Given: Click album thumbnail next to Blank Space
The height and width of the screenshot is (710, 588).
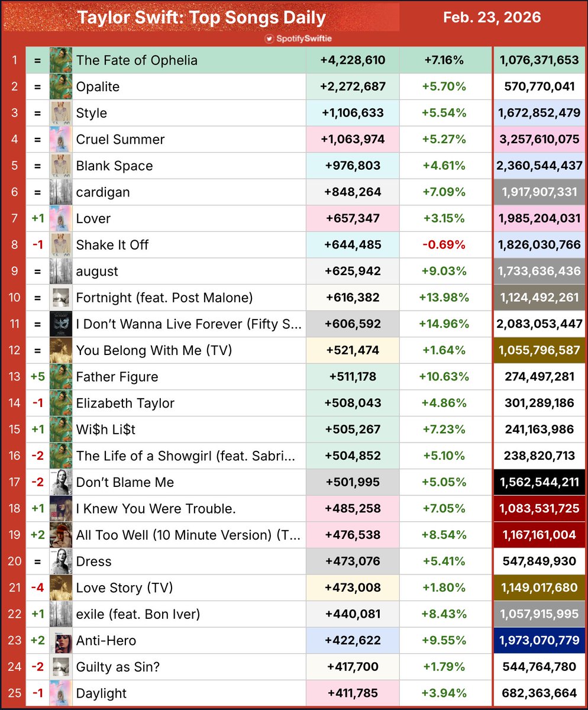Looking at the screenshot, I should (61, 166).
